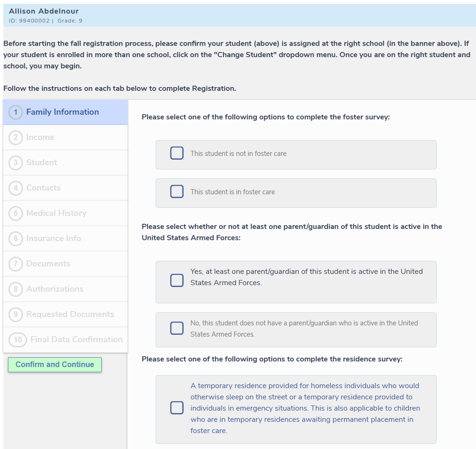Click the Armed Forces question heading
476x449 pixels.
coord(292,232)
